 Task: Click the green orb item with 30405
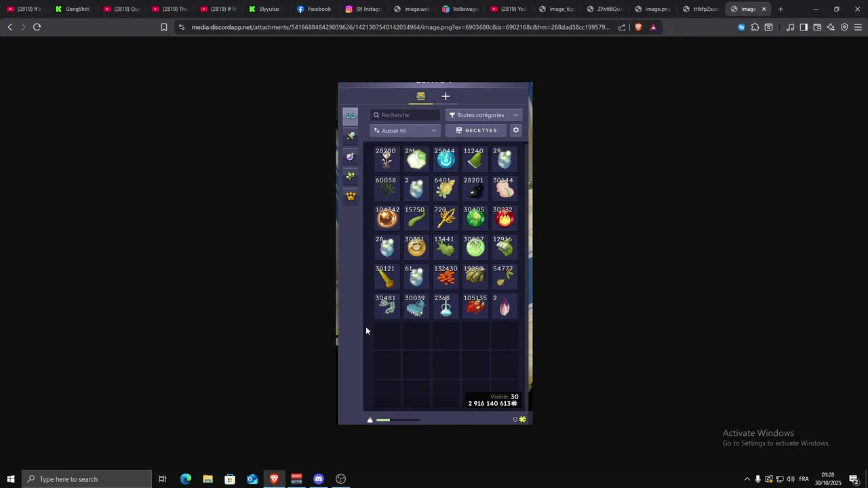(x=475, y=218)
